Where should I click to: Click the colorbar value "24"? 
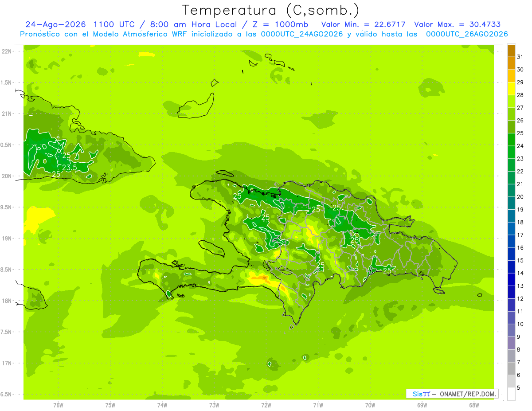520,146
